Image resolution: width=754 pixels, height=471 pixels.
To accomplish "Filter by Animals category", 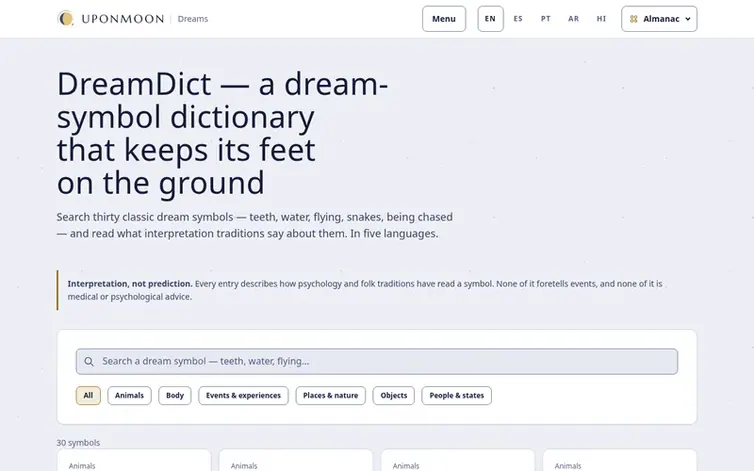I will (x=129, y=395).
